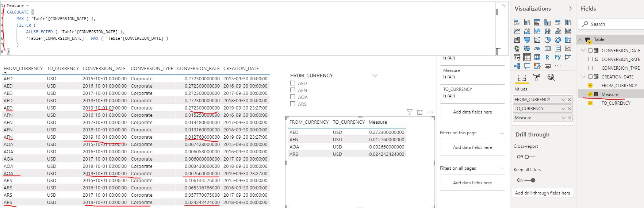Select the Filled map visual
The height and width of the screenshot is (208, 644).
(527, 49)
